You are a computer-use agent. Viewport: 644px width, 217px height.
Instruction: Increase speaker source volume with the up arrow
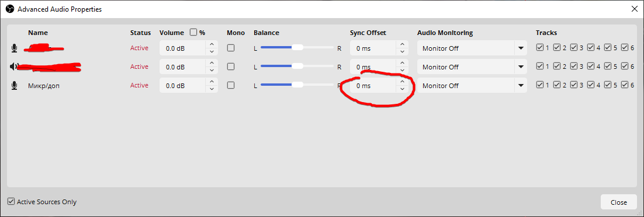pyautogui.click(x=212, y=63)
